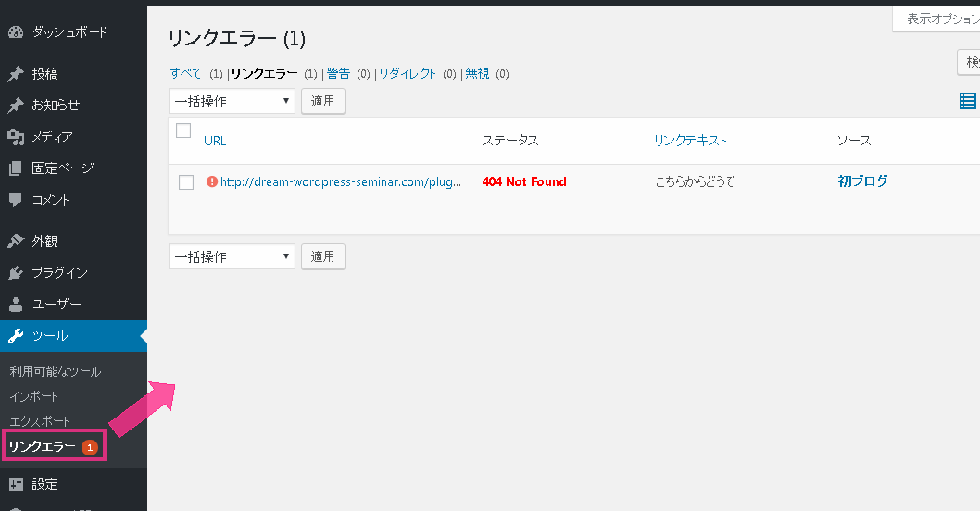Open コメント menu
This screenshot has height=511, width=980.
pyautogui.click(x=51, y=199)
